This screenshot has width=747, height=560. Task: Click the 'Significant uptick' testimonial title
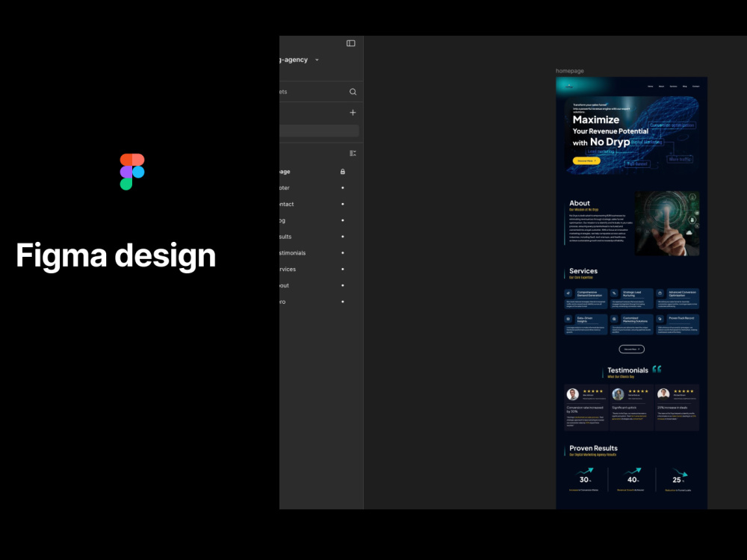(x=624, y=408)
